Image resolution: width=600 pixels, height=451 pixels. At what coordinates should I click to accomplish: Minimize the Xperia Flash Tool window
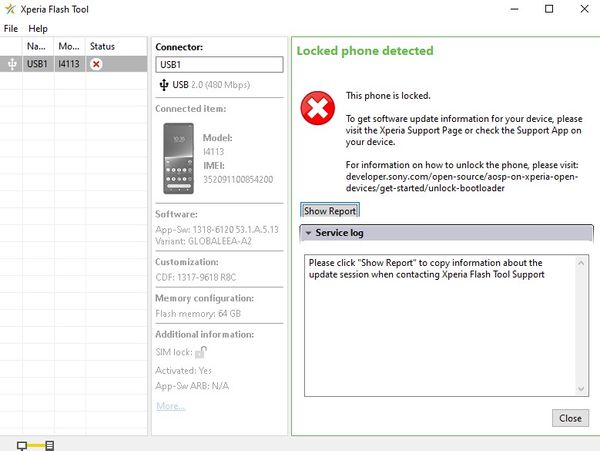[515, 9]
